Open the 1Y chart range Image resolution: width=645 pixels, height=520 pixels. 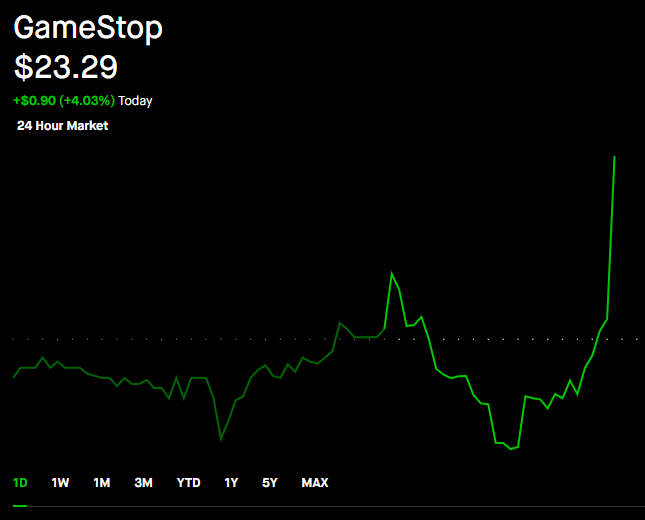pos(231,483)
